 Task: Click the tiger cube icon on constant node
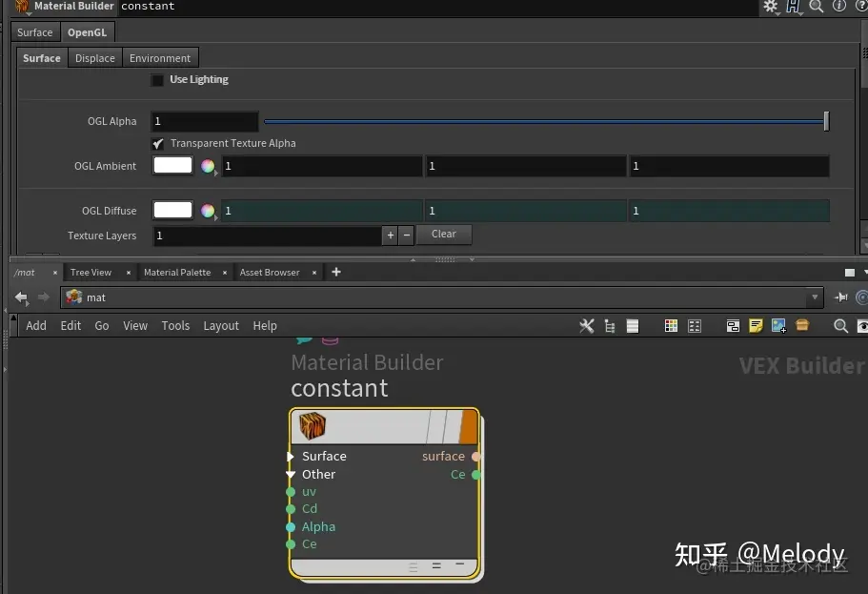[x=313, y=425]
